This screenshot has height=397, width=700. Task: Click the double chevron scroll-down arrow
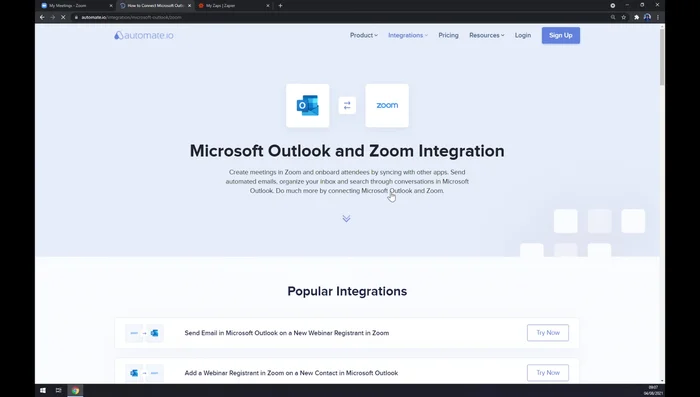[x=346, y=218]
